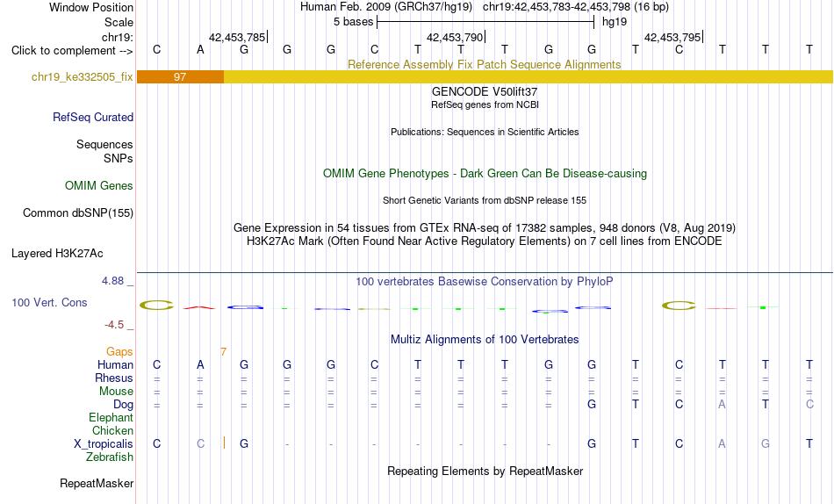Click the first C base in the reference sequence
834x504 pixels.
(x=156, y=49)
